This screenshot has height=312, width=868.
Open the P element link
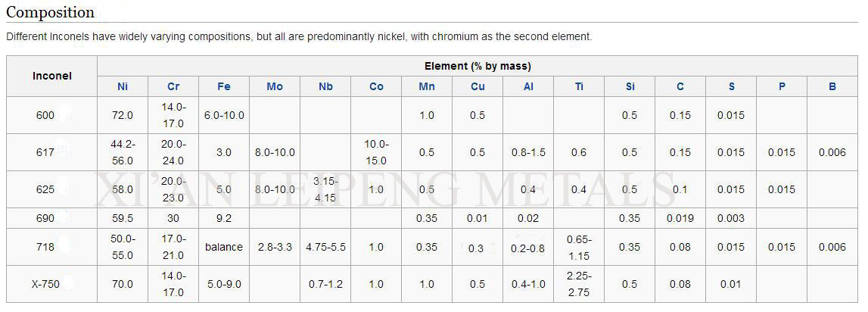[x=782, y=86]
